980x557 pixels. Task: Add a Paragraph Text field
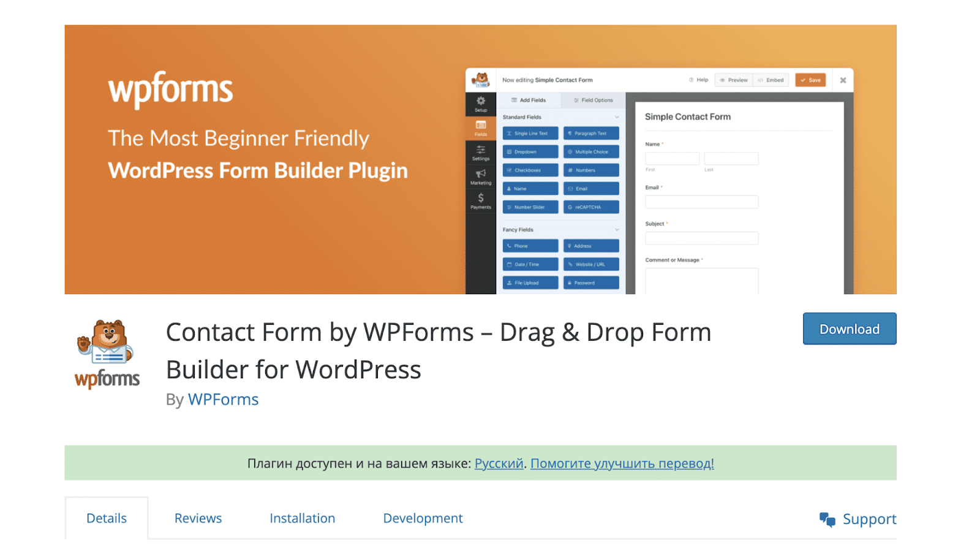click(591, 134)
